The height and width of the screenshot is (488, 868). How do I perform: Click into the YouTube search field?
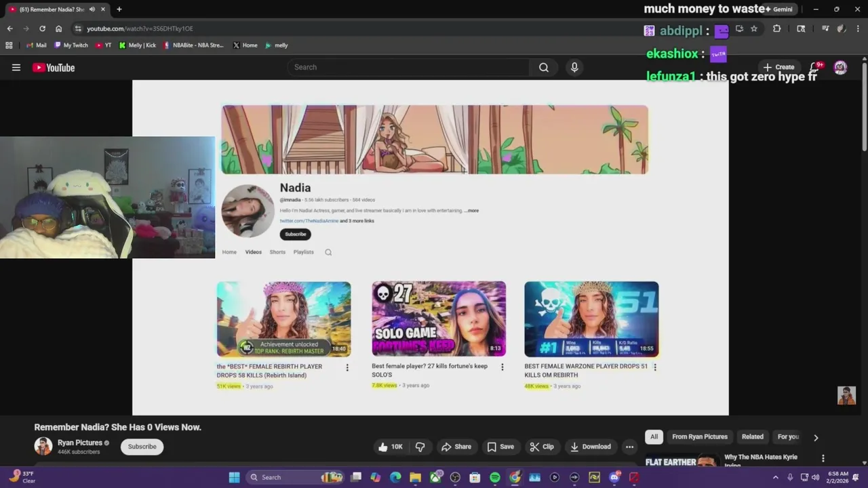point(408,67)
